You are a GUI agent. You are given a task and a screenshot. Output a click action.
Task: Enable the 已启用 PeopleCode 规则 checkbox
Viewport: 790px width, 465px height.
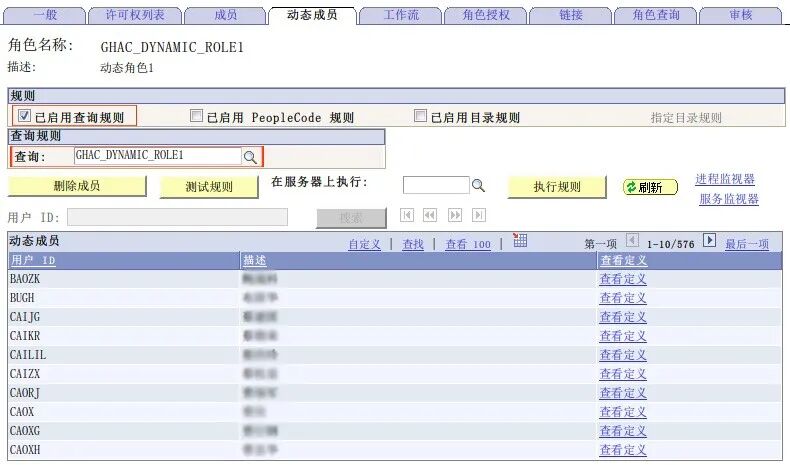click(x=196, y=116)
